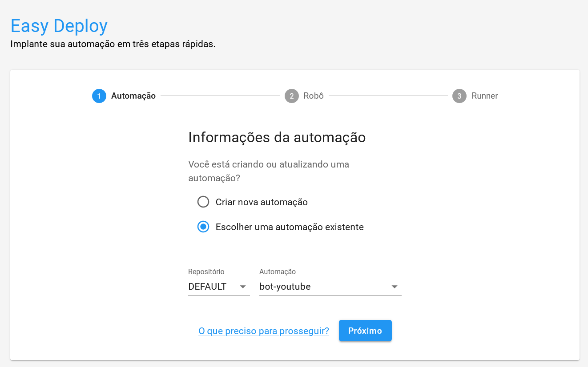Click the Easy Deploy title

click(59, 26)
